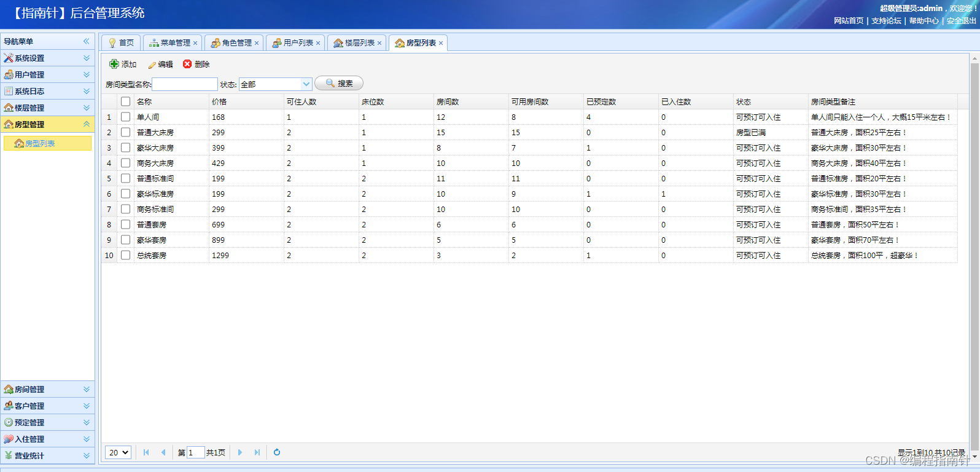Viewport: 980px width, 472px height.
Task: Click the 编辑 pencil edit icon
Action: click(152, 65)
